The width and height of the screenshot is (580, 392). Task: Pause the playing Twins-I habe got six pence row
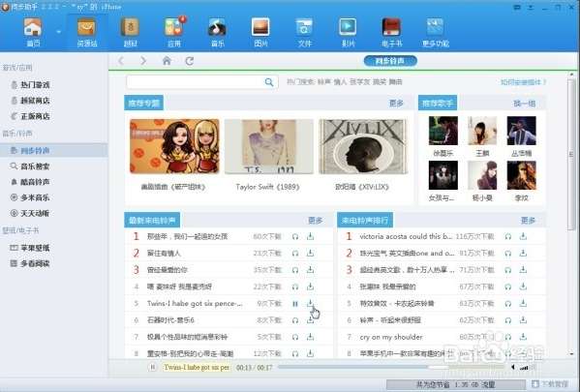[295, 304]
